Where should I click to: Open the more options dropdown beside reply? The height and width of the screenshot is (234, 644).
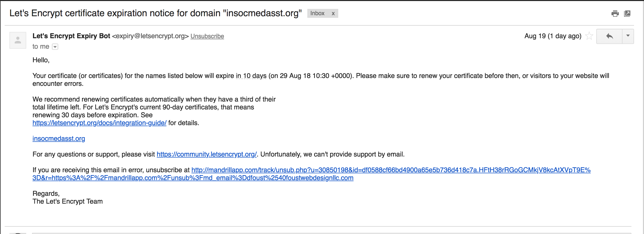click(628, 36)
